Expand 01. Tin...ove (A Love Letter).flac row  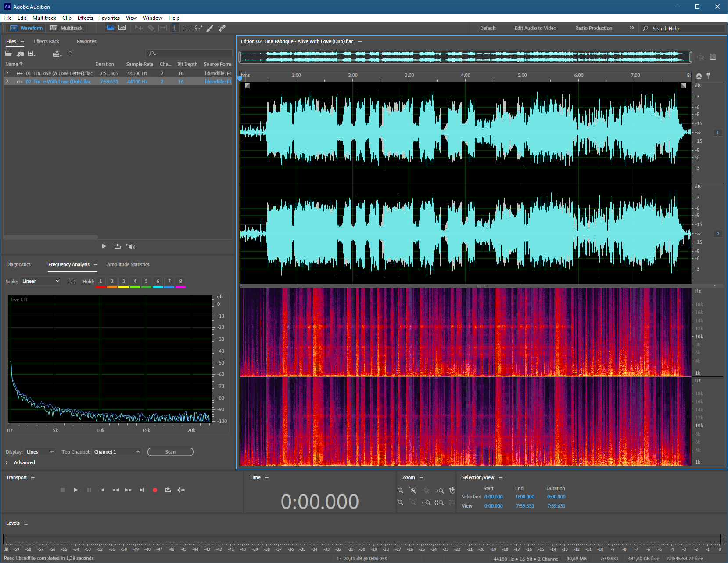point(7,73)
